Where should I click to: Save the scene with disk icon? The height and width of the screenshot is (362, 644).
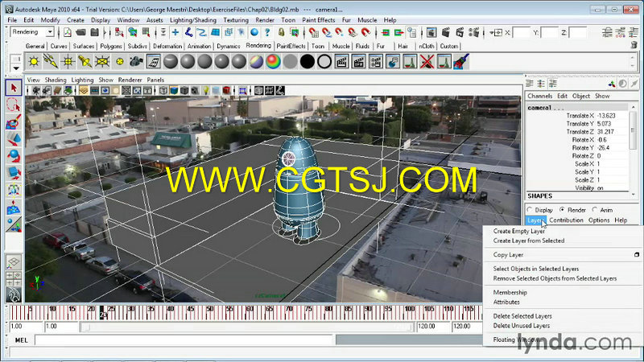point(94,32)
